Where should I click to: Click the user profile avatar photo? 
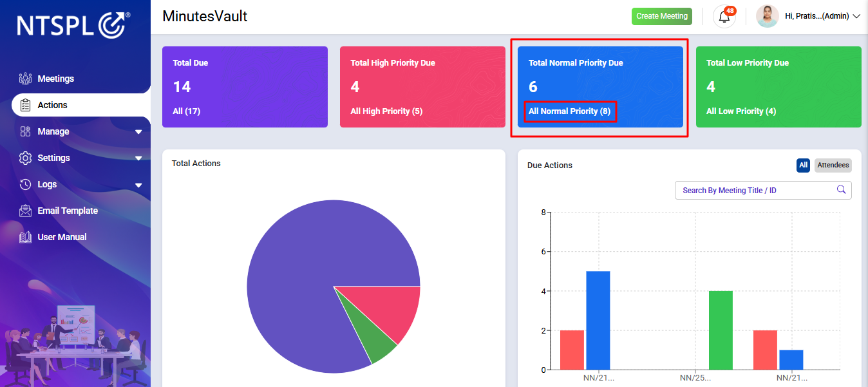tap(768, 16)
